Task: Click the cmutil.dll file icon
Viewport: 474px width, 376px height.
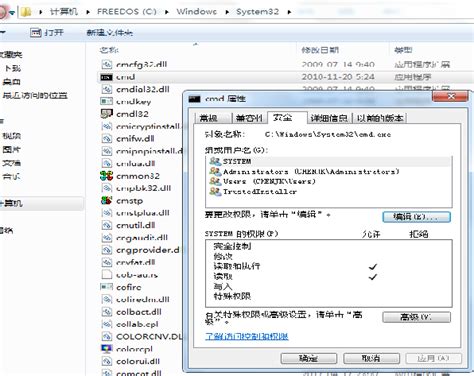Action: click(106, 225)
